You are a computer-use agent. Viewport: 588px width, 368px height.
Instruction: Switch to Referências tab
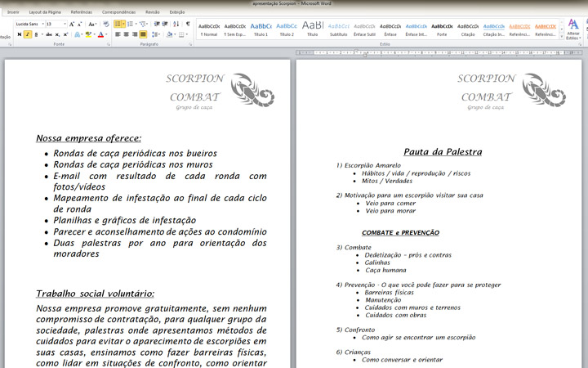82,12
